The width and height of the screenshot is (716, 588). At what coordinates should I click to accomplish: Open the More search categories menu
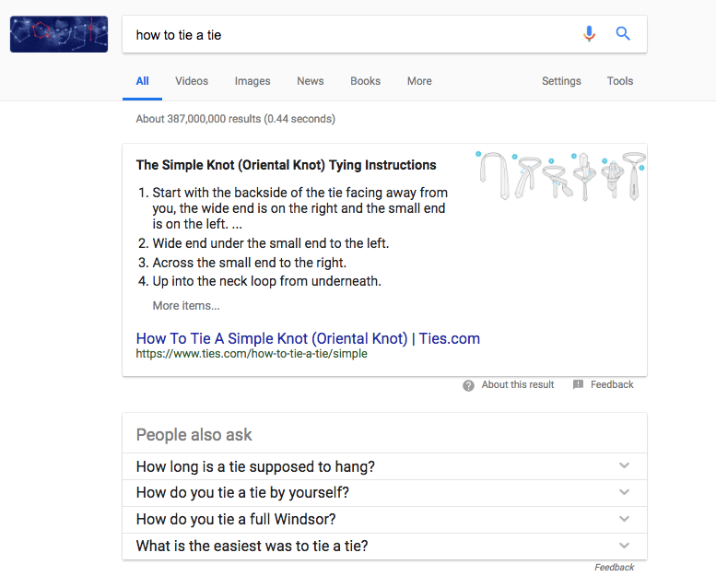pyautogui.click(x=419, y=81)
